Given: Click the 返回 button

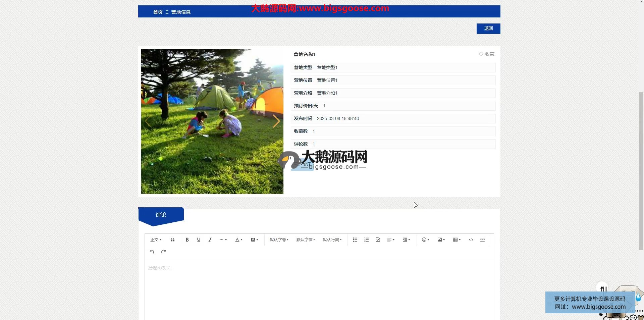Looking at the screenshot, I should [x=488, y=29].
